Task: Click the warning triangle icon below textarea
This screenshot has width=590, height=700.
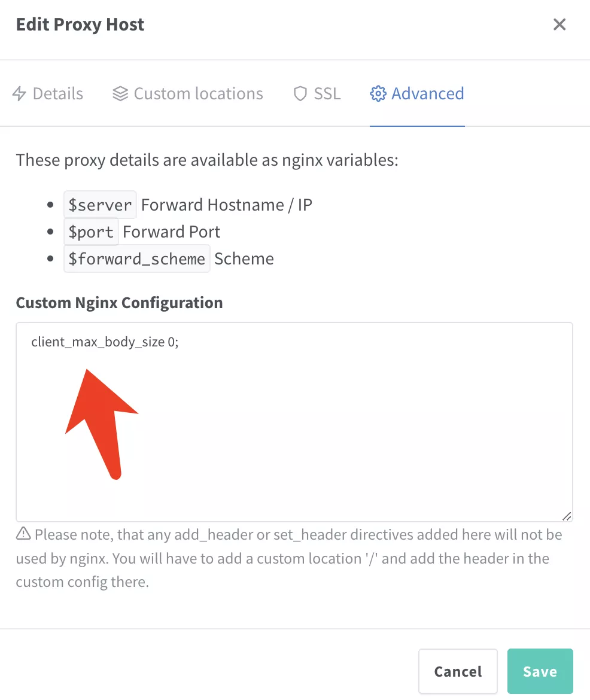Action: [x=24, y=534]
